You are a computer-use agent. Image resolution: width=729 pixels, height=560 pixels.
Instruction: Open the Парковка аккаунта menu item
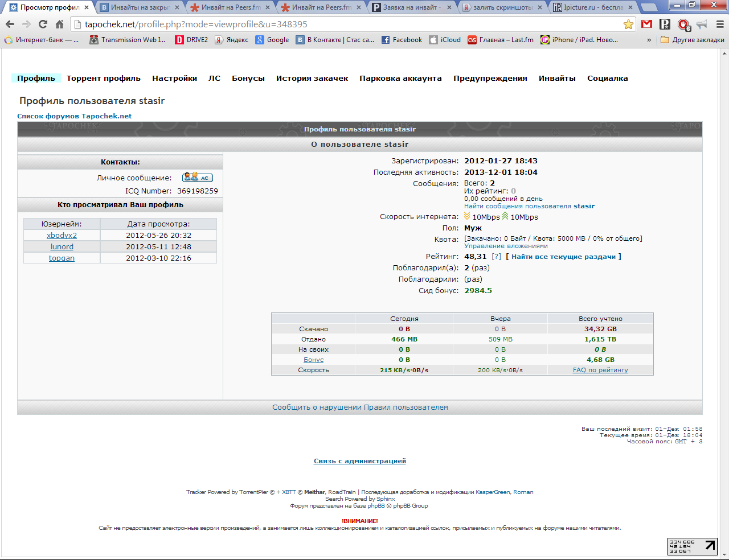401,79
